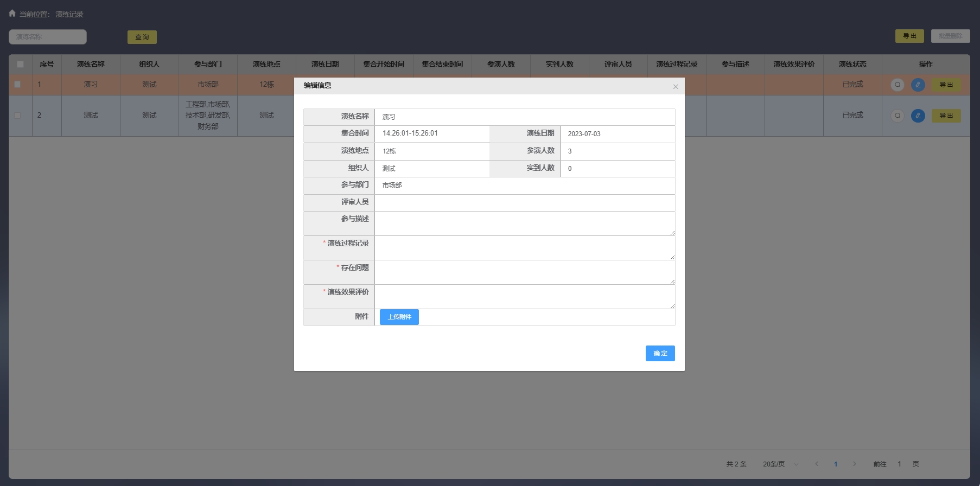
Task: Click the 演练过程记录 text area
Action: pyautogui.click(x=524, y=248)
